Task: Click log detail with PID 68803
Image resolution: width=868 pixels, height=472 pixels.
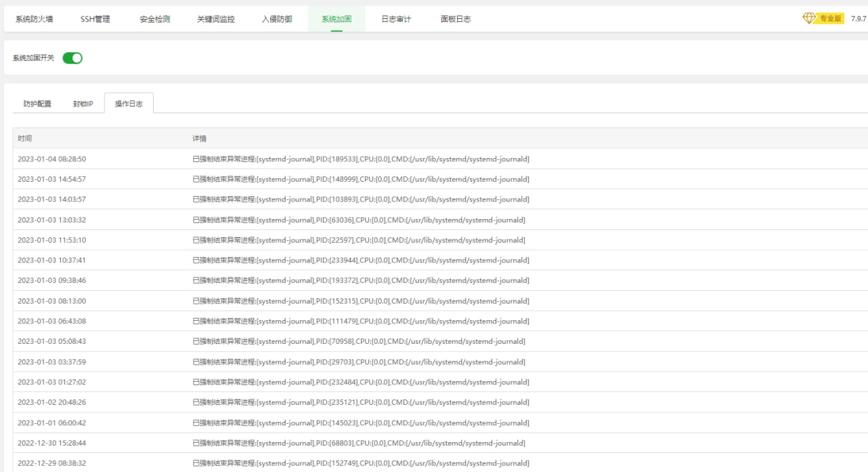Action: tap(359, 444)
